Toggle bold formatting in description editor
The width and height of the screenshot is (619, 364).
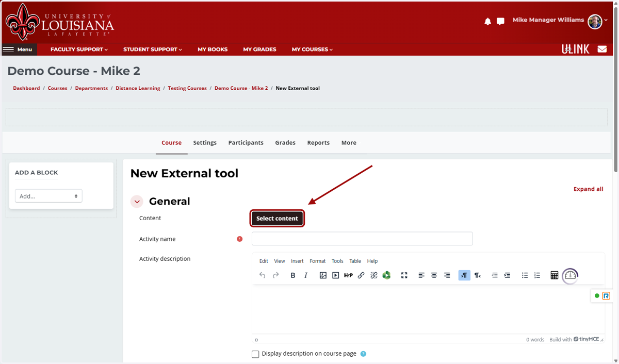(293, 275)
